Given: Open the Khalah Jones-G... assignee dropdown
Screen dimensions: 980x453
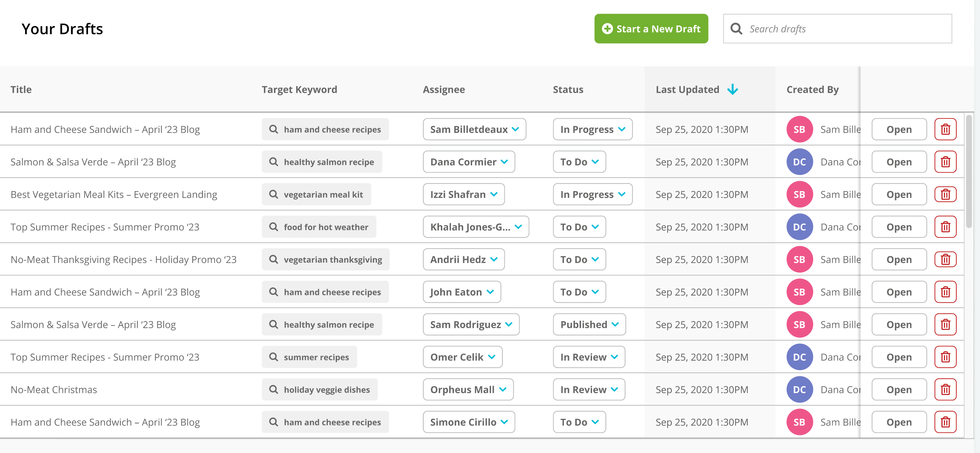Looking at the screenshot, I should 476,227.
